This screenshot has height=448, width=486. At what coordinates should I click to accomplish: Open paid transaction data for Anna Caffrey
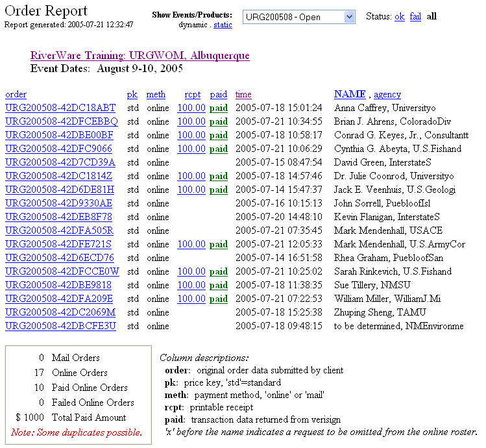coord(219,108)
